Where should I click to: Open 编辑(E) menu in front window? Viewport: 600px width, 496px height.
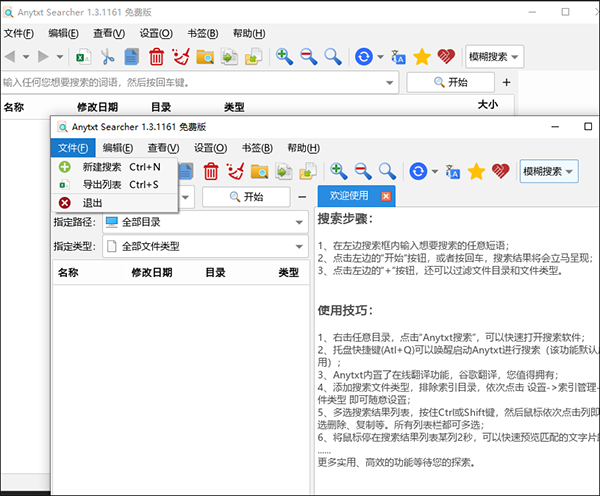(x=118, y=148)
